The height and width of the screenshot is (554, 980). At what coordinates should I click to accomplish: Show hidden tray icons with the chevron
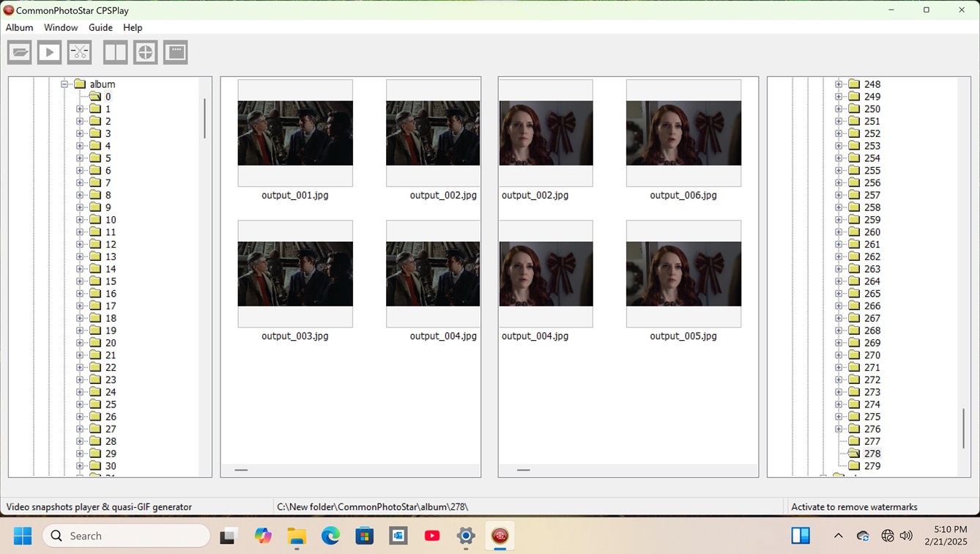839,536
